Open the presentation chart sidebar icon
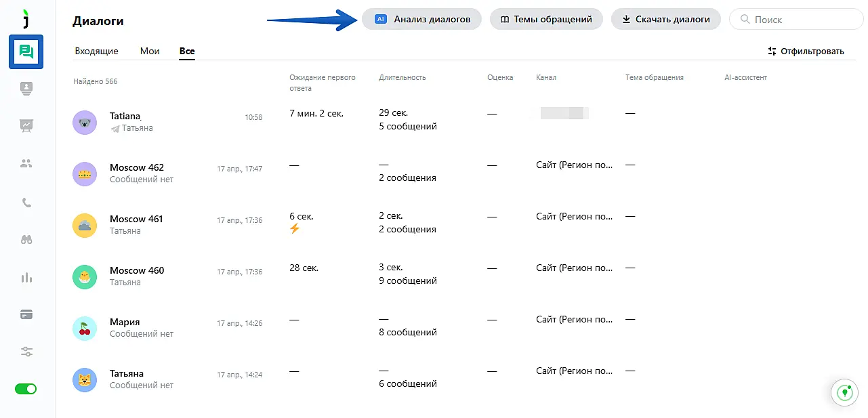Image resolution: width=868 pixels, height=418 pixels. point(26,125)
